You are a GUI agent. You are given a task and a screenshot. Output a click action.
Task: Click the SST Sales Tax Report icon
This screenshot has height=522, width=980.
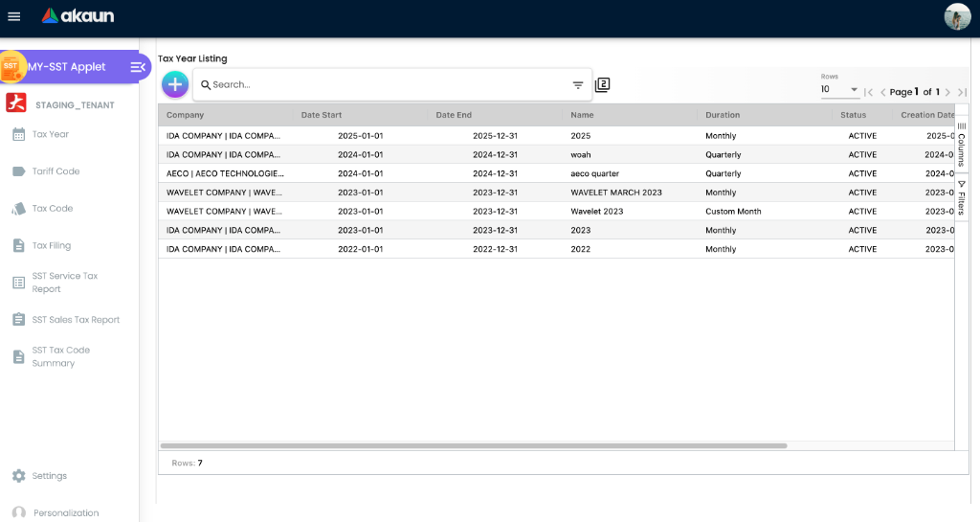19,320
